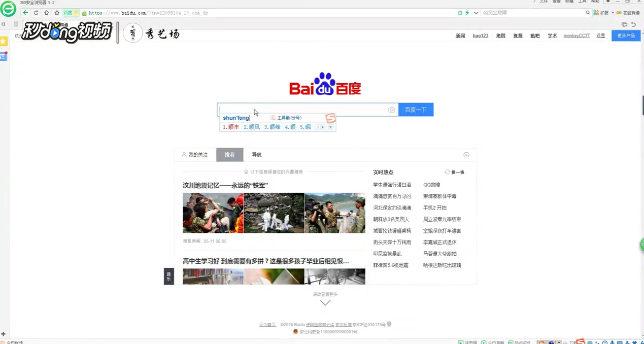Click the 换一换 refresh hot topics

point(454,172)
